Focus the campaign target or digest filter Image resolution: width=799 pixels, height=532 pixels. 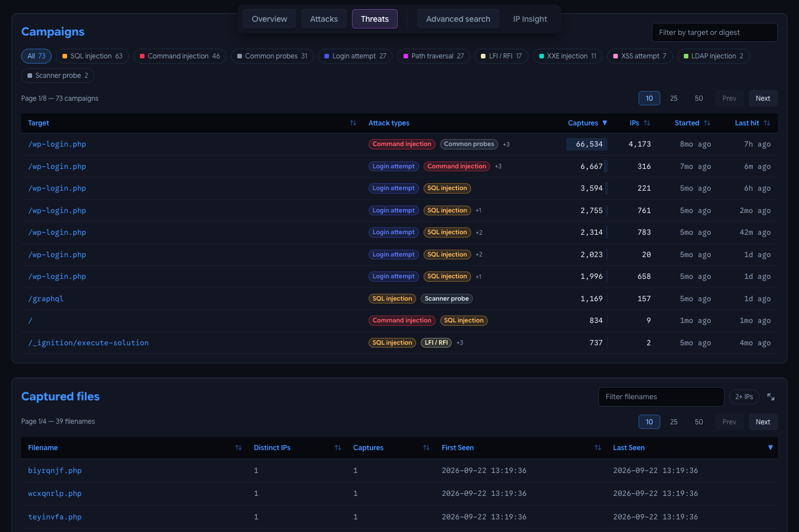[715, 33]
